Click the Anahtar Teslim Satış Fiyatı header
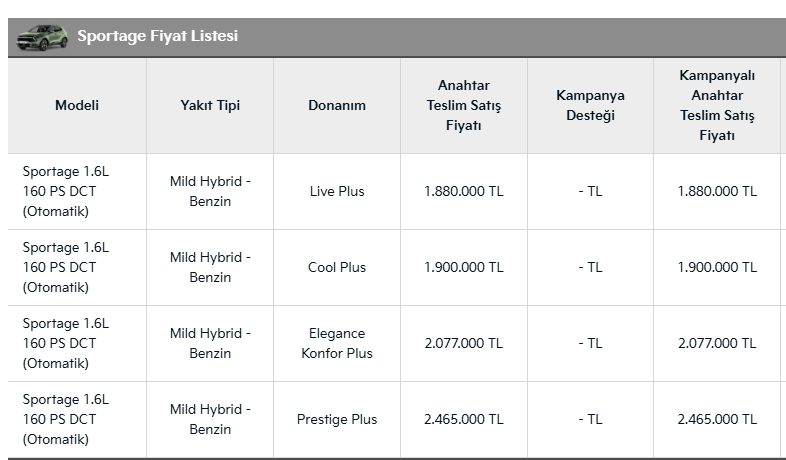 [x=463, y=105]
